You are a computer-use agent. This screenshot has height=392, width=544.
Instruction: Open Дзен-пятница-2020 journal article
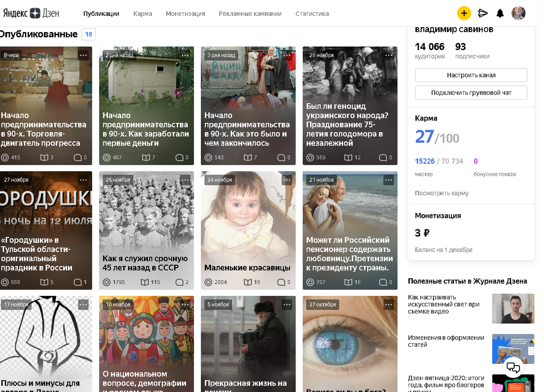click(446, 383)
